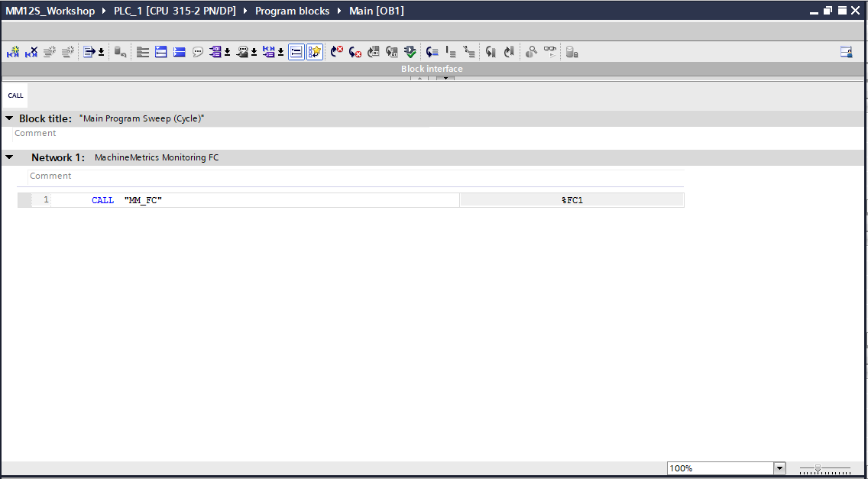Close all networks via toolbar icon
This screenshot has width=868, height=479.
coord(180,52)
